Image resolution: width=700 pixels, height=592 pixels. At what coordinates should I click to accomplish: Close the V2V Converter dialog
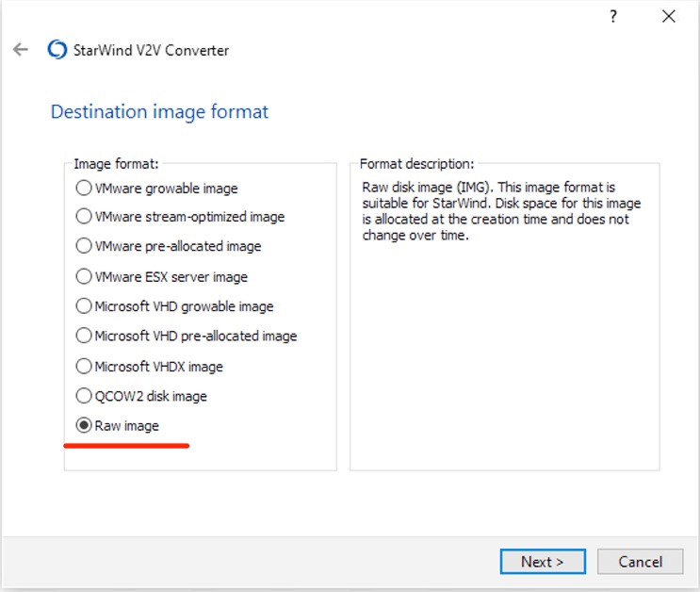pos(668,16)
